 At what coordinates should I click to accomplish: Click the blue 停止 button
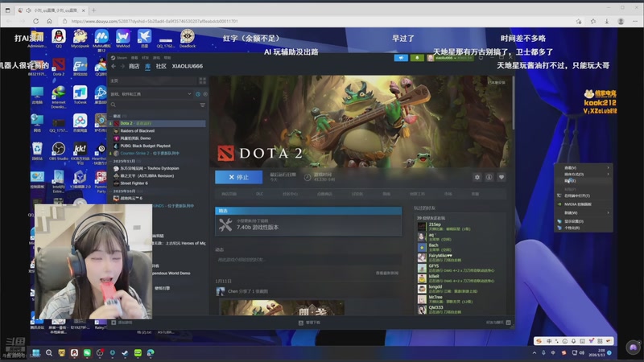[238, 177]
